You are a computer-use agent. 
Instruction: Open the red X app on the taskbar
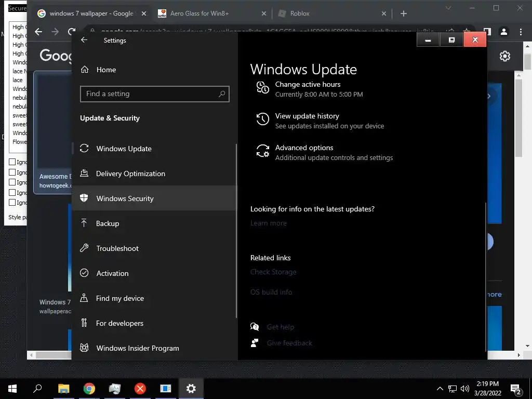140,389
